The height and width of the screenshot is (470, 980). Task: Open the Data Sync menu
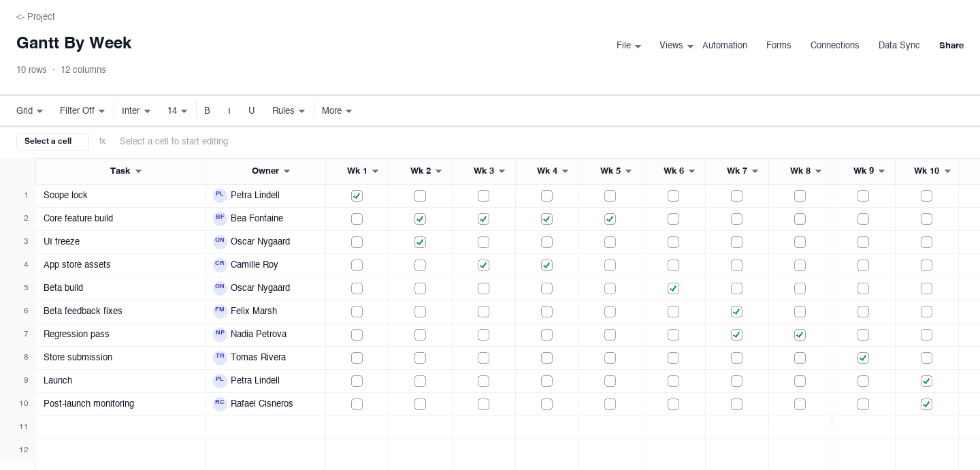899,46
